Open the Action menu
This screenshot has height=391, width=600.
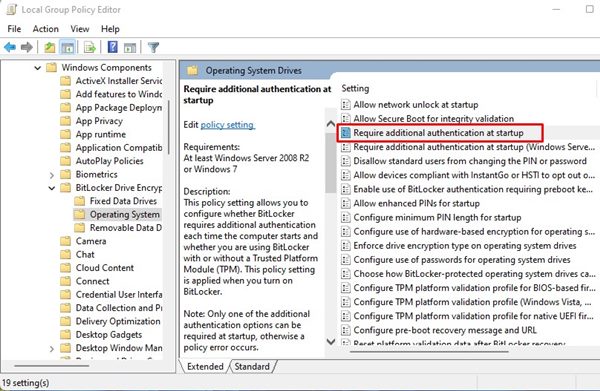point(46,29)
